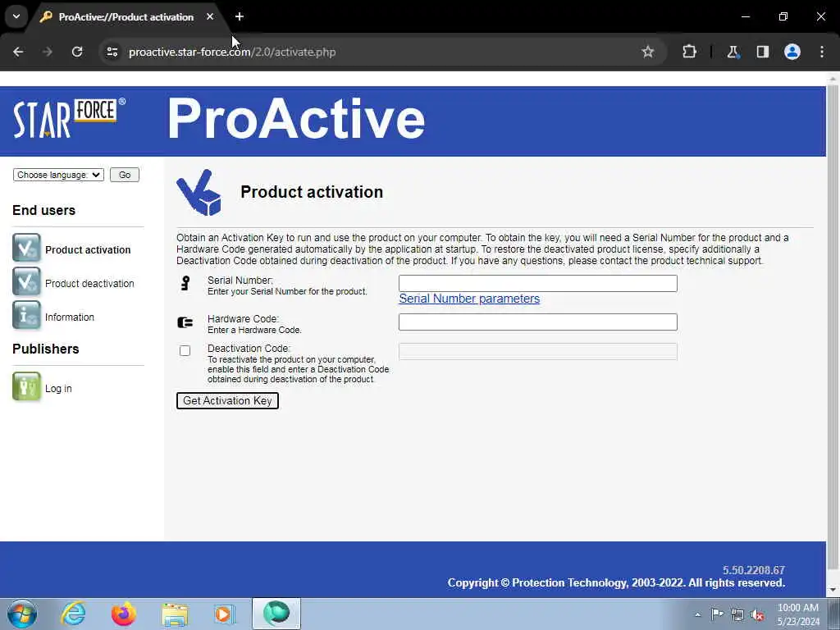Open browser extensions puzzle icon

pos(689,52)
